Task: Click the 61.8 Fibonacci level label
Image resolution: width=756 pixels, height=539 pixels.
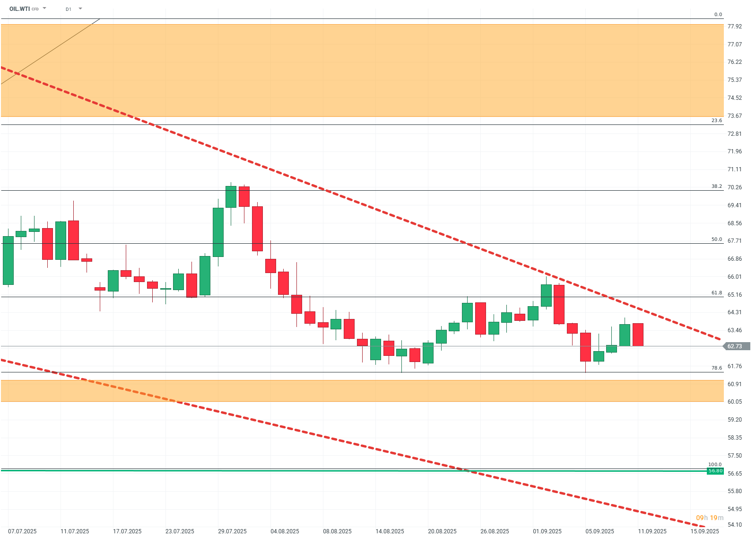Action: coord(717,293)
